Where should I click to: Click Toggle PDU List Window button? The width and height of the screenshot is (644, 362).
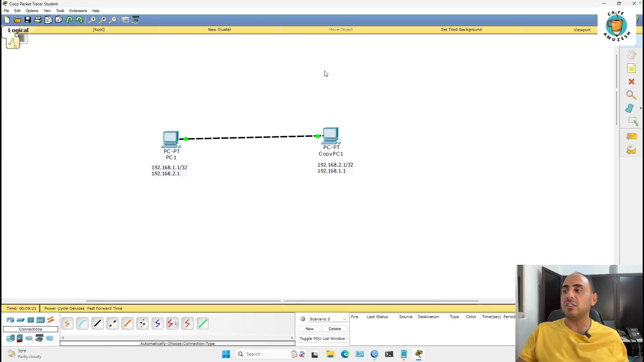(x=322, y=339)
